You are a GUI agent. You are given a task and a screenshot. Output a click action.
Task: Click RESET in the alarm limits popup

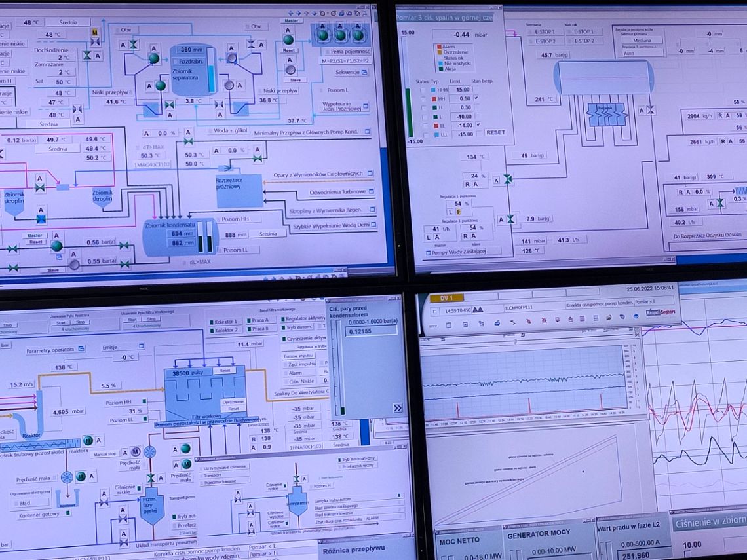[495, 132]
